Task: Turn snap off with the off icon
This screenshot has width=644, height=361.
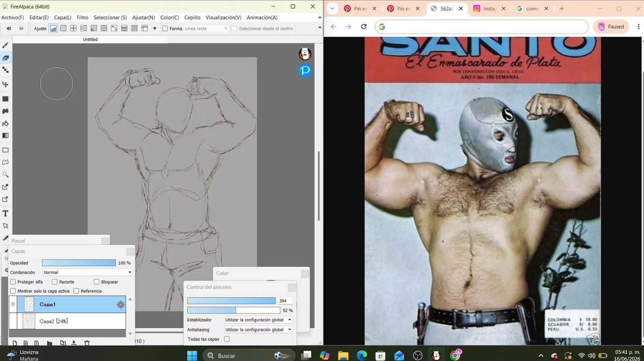Action: 54,28
